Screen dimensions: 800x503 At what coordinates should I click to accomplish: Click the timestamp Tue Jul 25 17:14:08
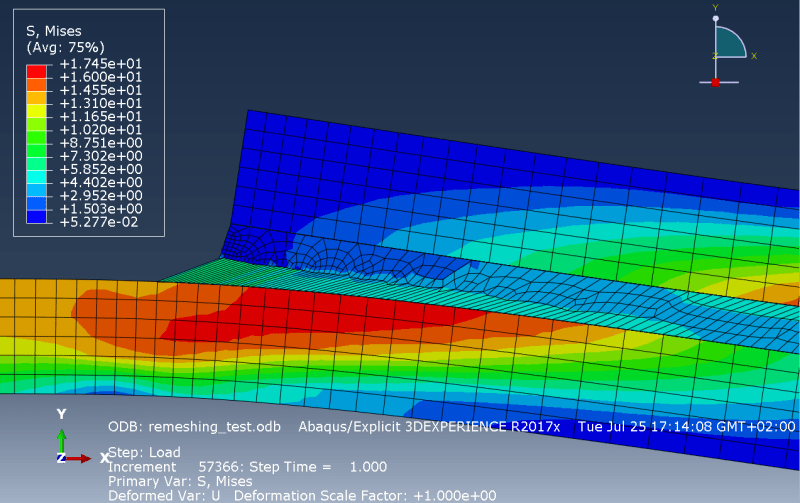[645, 427]
